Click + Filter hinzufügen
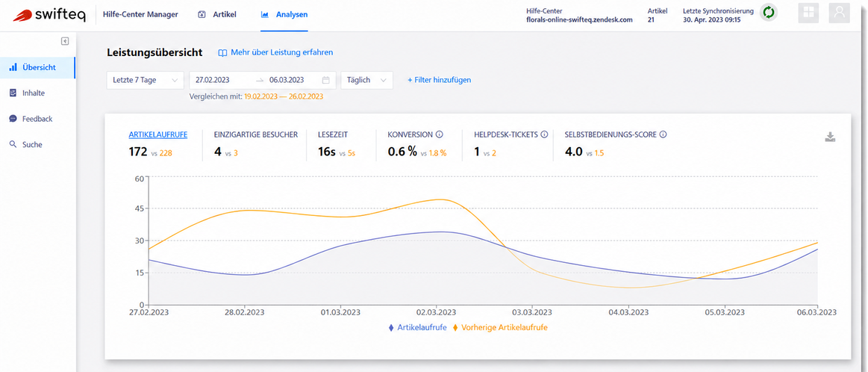 [440, 80]
